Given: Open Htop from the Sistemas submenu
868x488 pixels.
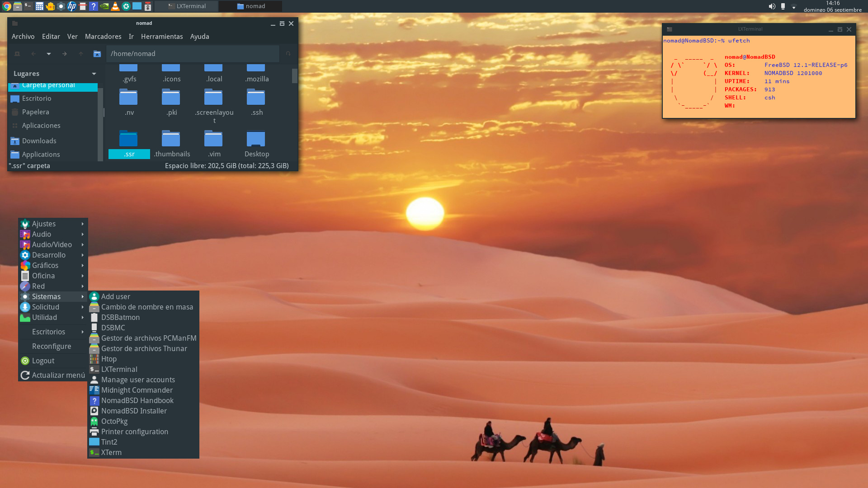Looking at the screenshot, I should pos(108,359).
